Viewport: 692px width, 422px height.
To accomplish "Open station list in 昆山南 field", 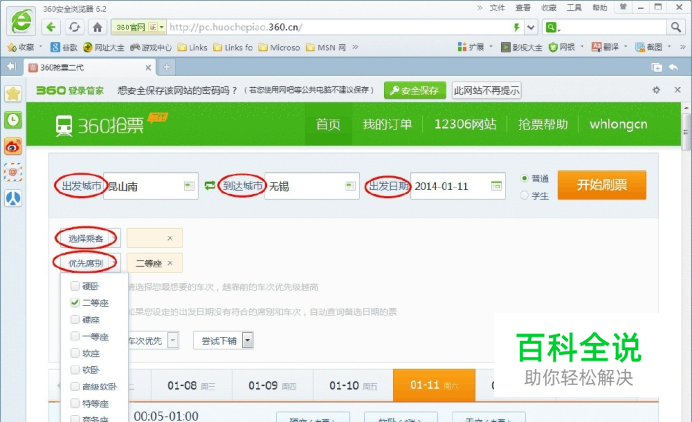I will (x=189, y=186).
